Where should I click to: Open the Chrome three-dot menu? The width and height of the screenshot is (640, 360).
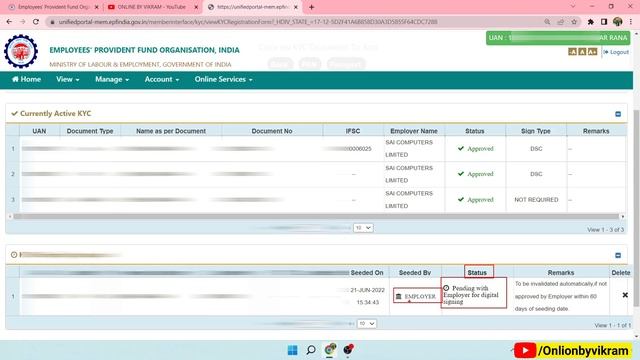click(631, 22)
